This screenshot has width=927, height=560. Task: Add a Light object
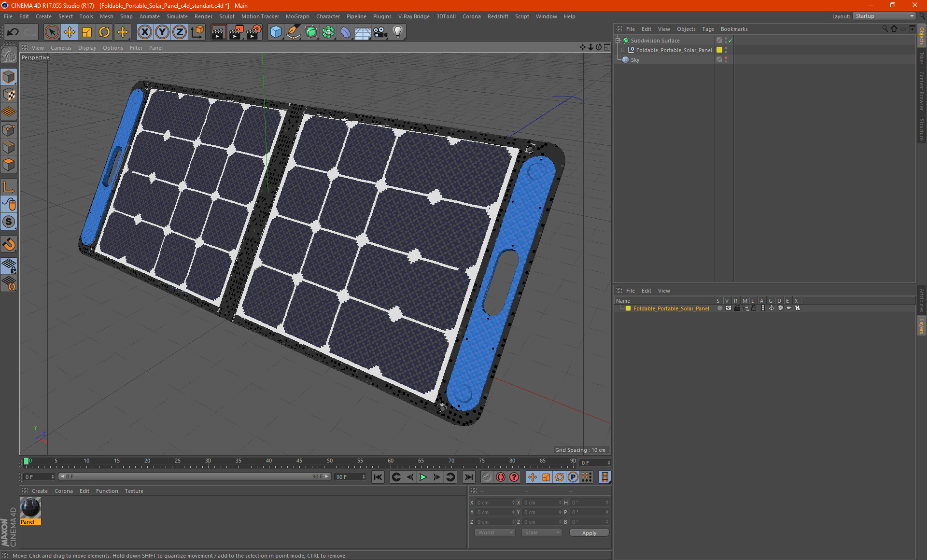click(x=398, y=32)
